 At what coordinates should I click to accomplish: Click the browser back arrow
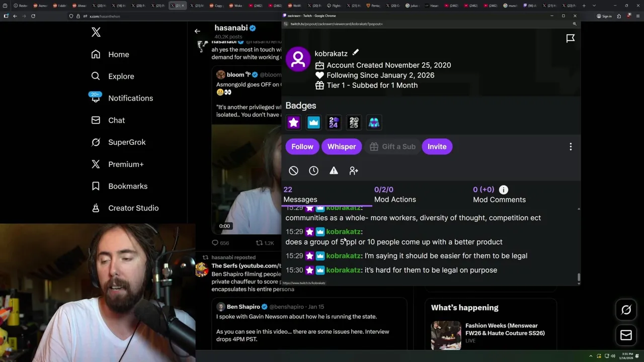coord(15,16)
